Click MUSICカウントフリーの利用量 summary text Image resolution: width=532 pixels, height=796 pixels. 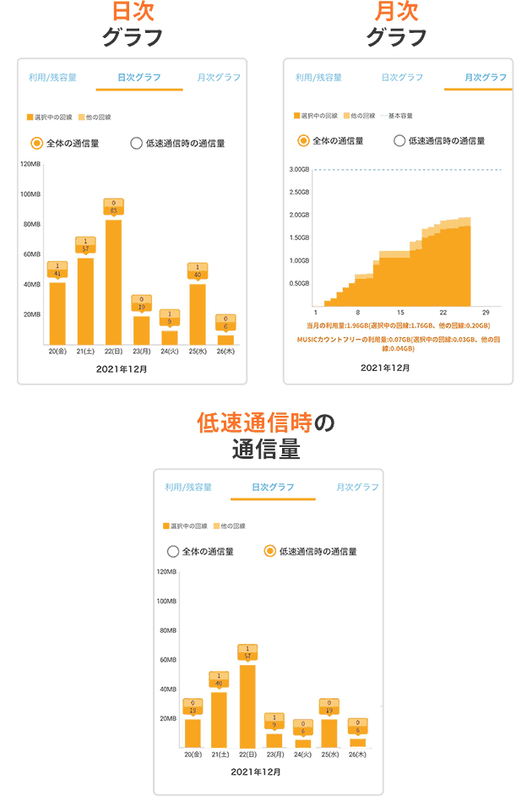(398, 344)
